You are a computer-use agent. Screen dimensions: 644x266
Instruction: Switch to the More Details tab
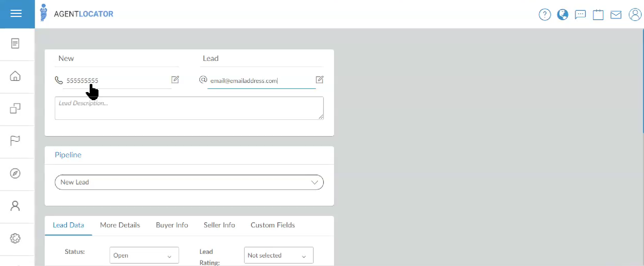click(120, 225)
